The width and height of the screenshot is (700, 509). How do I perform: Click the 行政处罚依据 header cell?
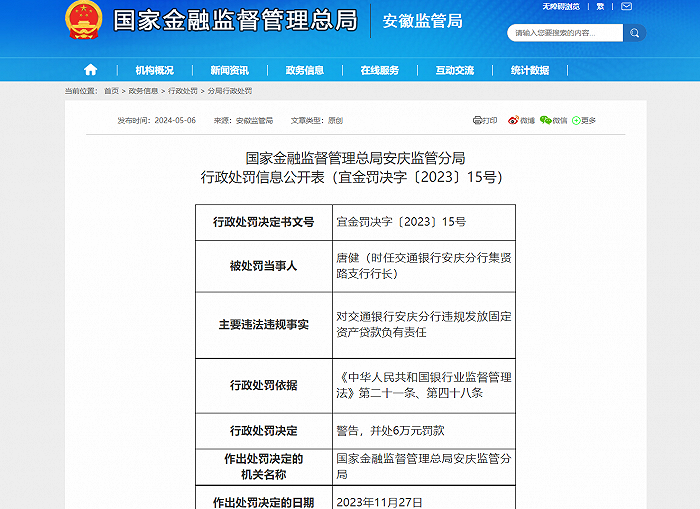pyautogui.click(x=264, y=385)
